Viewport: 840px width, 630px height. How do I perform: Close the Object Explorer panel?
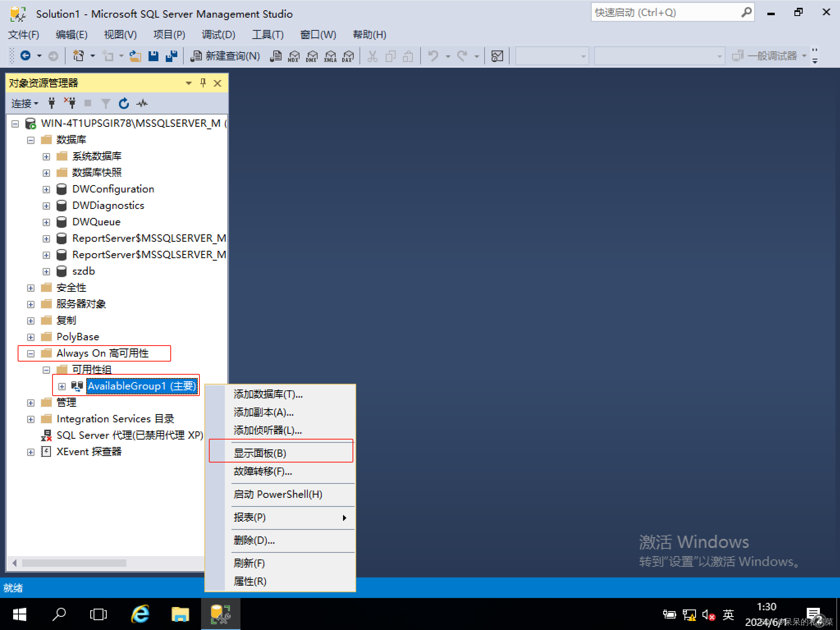pyautogui.click(x=217, y=83)
